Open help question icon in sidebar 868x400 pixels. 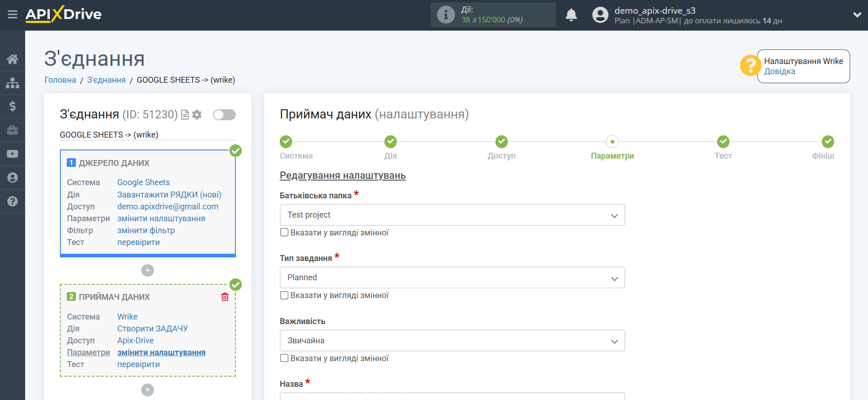12,202
